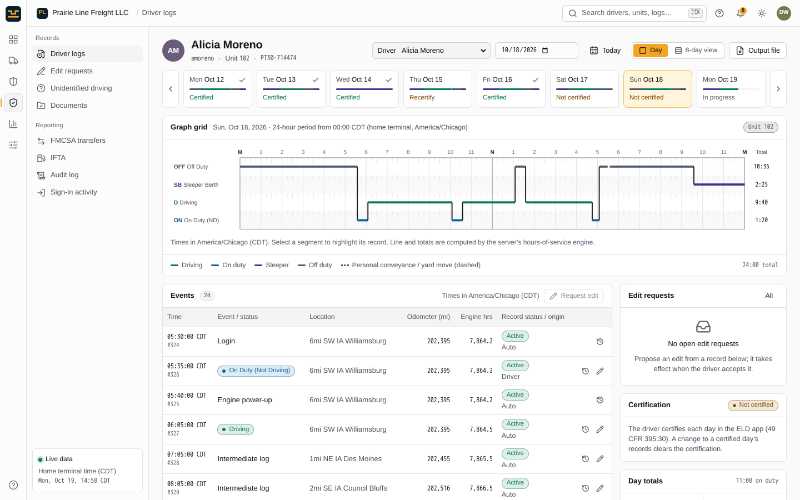Edit the Council Bluffs intermediate log
The width and height of the screenshot is (800, 500).
pyautogui.click(x=600, y=488)
